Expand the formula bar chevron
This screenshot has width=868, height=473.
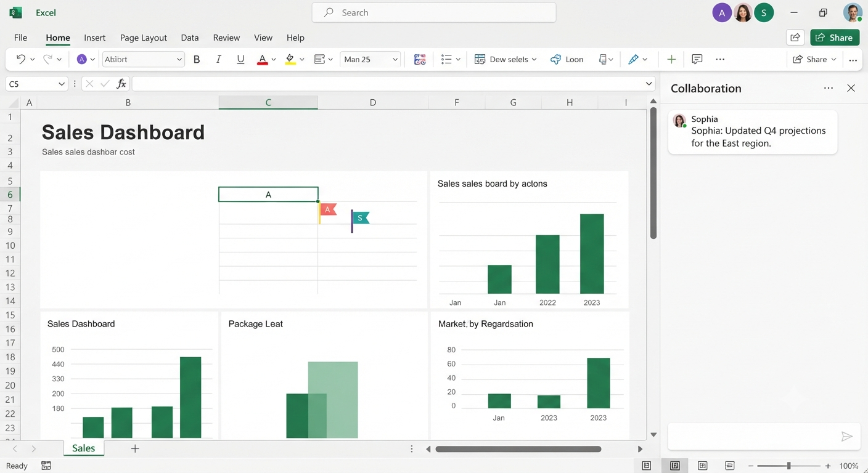[x=649, y=83]
